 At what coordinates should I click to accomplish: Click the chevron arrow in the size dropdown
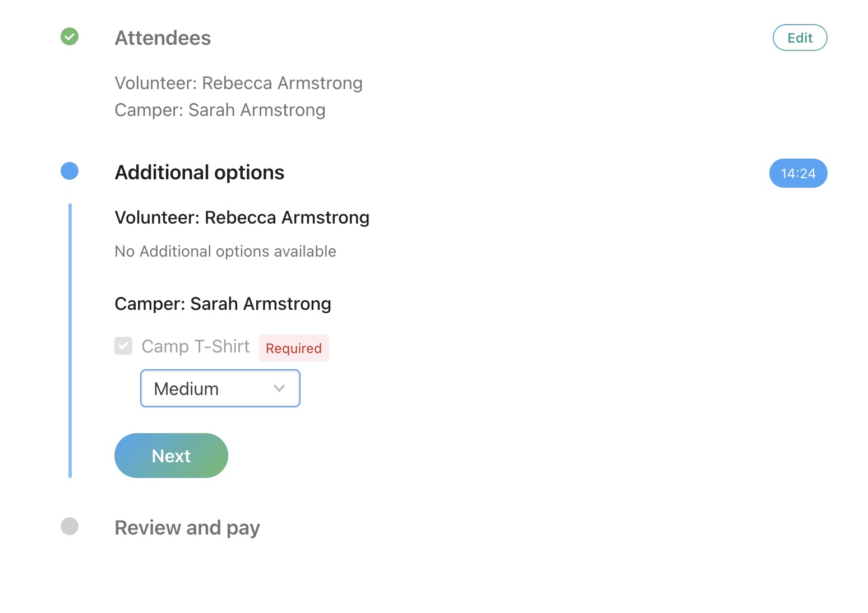tap(279, 388)
